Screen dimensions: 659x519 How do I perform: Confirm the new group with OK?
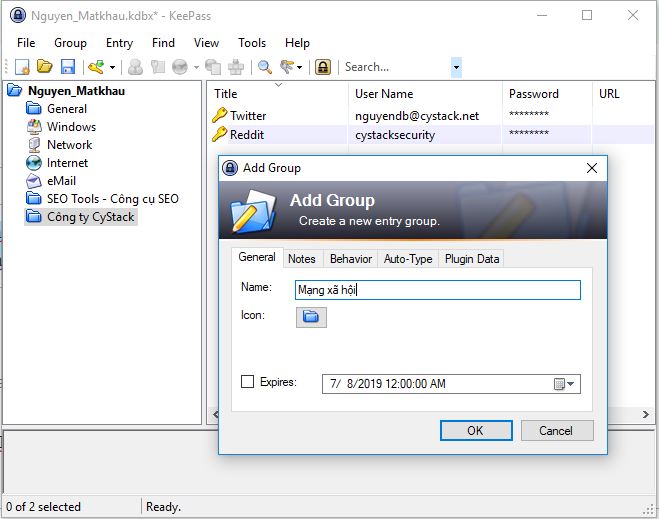point(476,430)
